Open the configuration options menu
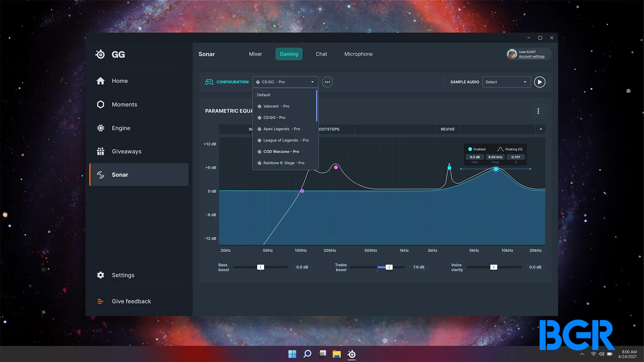The height and width of the screenshot is (362, 644). pos(327,82)
